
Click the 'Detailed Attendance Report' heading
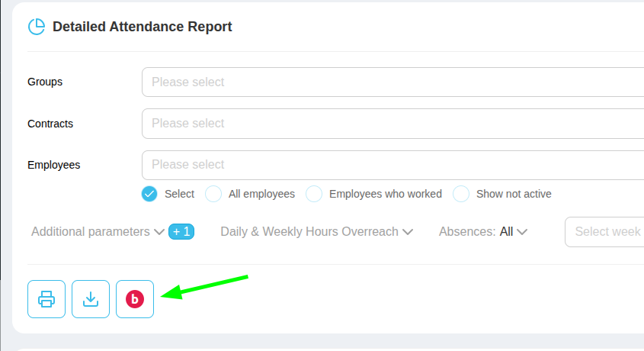142,27
